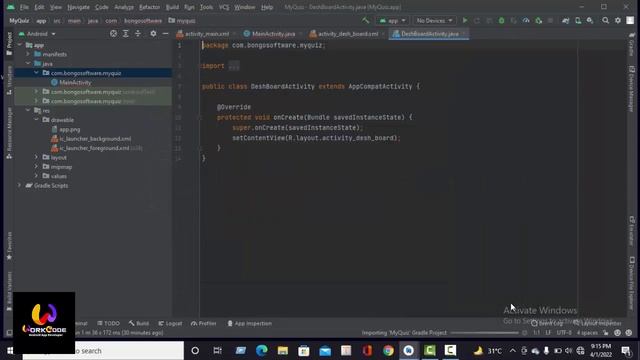Open the Android project view dropdown
The height and width of the screenshot is (360, 640).
pyautogui.click(x=37, y=34)
